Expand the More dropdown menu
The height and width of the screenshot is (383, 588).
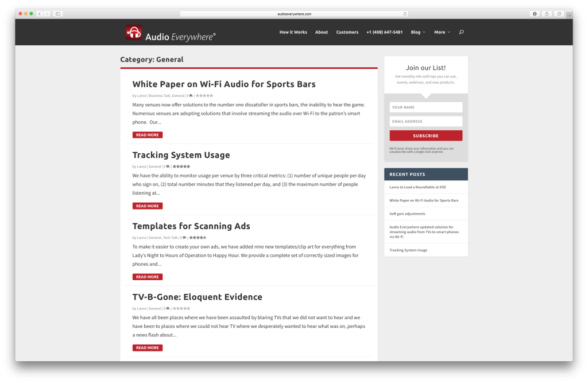(x=442, y=32)
